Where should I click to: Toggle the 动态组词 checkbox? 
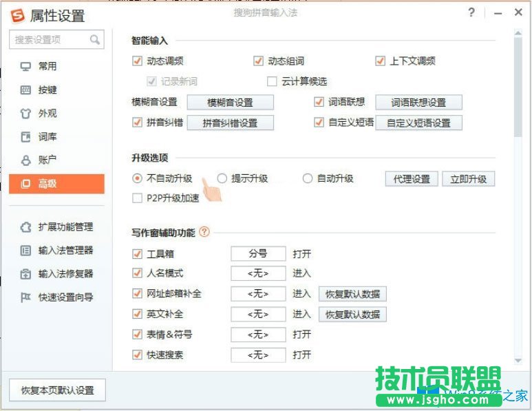[x=259, y=61]
